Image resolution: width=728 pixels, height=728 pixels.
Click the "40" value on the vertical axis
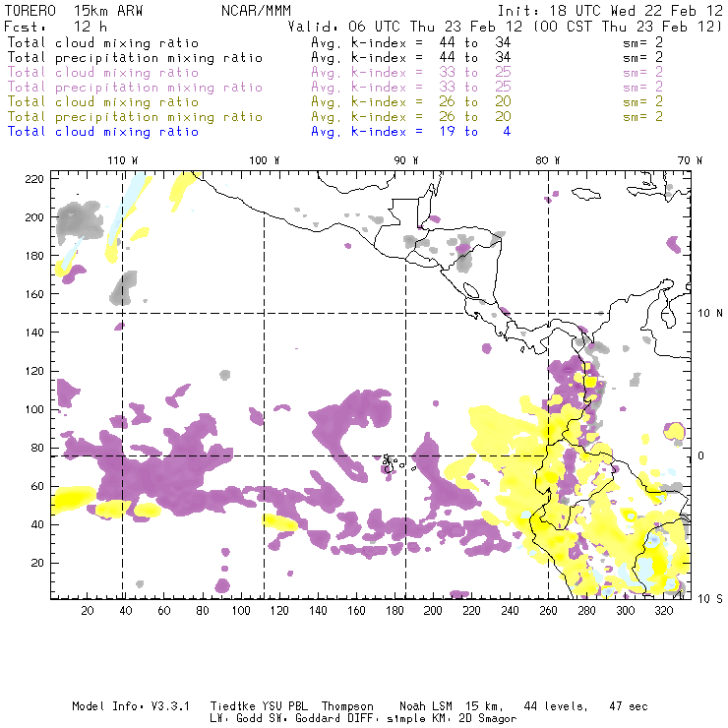(x=37, y=524)
